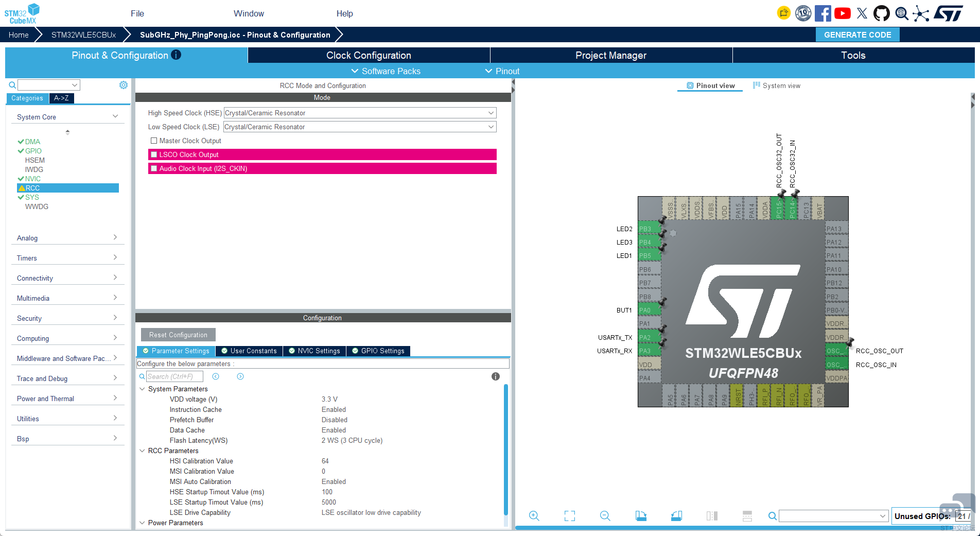Click the parameters list vertical scrollbar
The height and width of the screenshot is (536, 980).
point(506,451)
